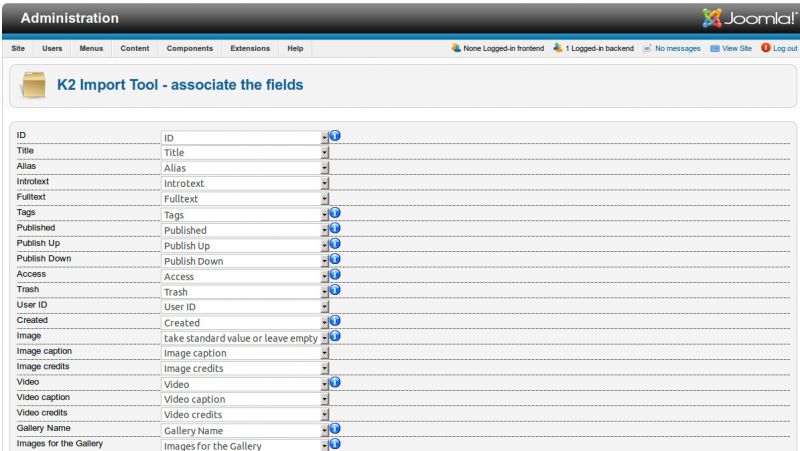The height and width of the screenshot is (451, 800).
Task: Click the red Log out icon
Action: [765, 48]
